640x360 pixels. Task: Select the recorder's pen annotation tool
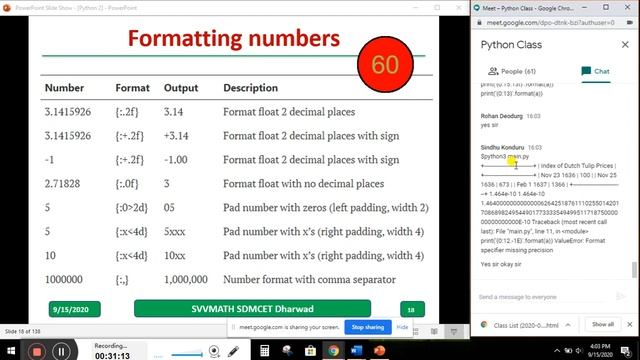point(233,351)
